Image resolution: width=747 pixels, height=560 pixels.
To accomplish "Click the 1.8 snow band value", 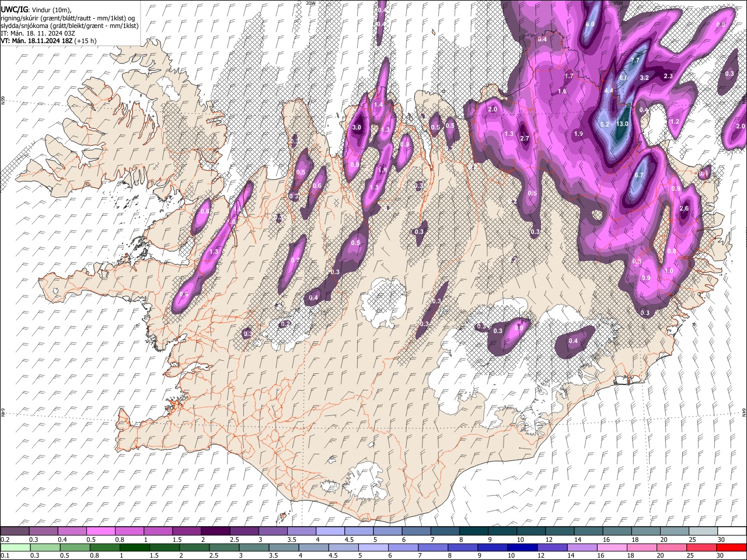I will [382, 170].
